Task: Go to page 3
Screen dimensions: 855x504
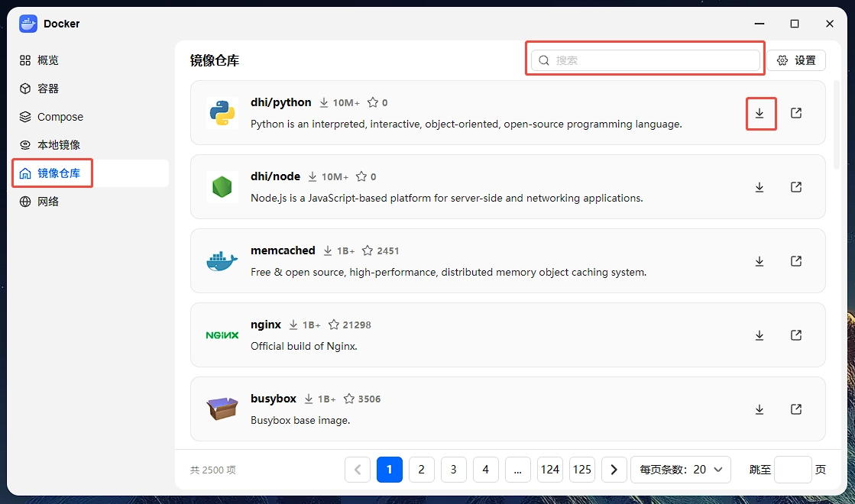Action: click(454, 470)
